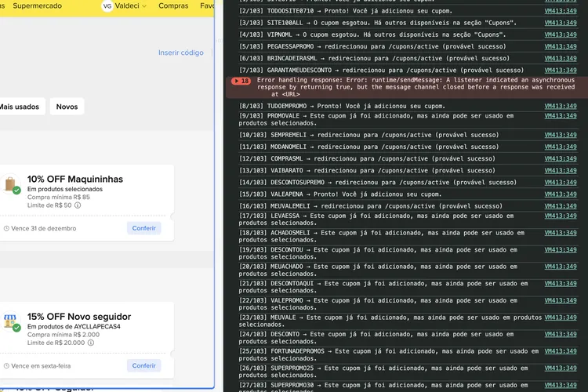Open the VM413:349 source link for VALEAPENA log
Screen dimensions: 588x392
(561, 194)
